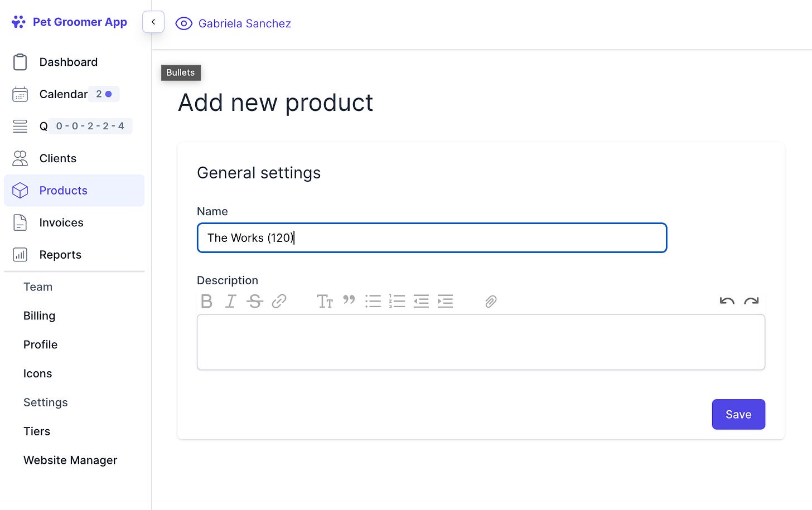Open the Website Manager link

(70, 460)
